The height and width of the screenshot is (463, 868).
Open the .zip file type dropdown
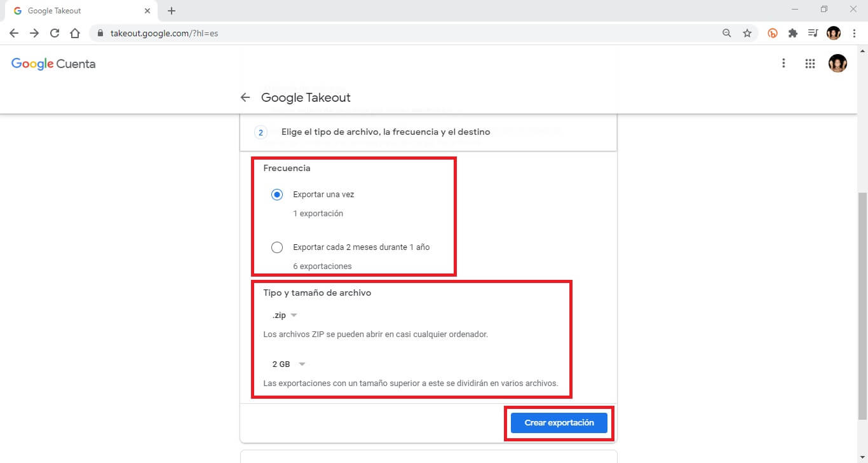(285, 315)
